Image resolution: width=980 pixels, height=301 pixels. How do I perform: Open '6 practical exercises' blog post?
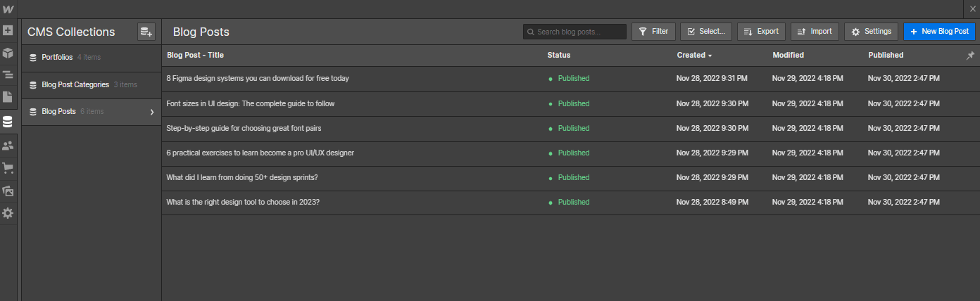(x=260, y=153)
